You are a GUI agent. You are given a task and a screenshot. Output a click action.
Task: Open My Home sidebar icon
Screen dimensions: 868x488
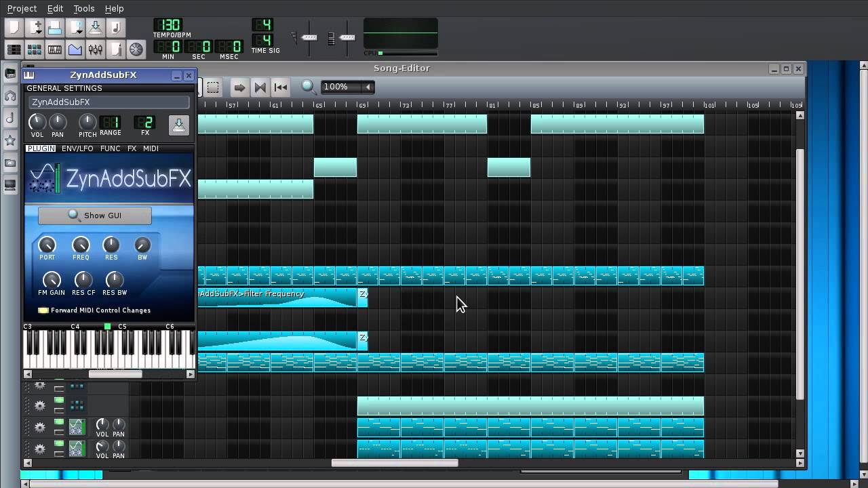[10, 163]
